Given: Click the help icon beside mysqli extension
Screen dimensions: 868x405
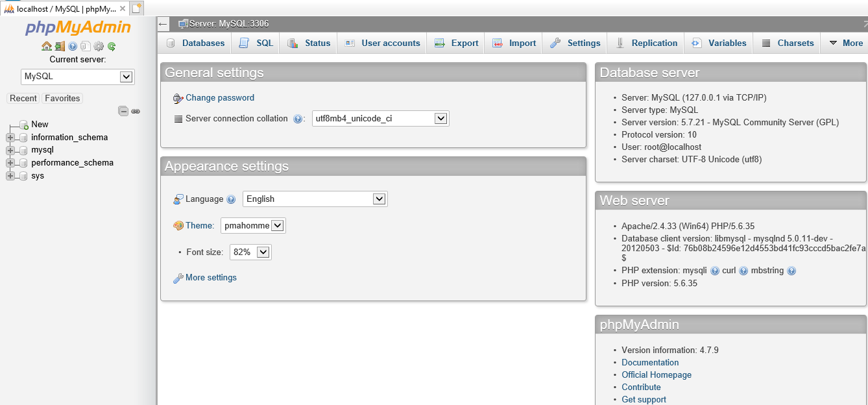Looking at the screenshot, I should click(x=715, y=271).
